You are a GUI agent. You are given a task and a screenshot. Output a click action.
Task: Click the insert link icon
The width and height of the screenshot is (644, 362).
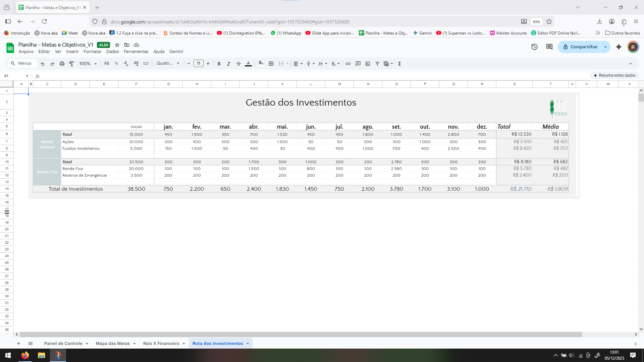tap(348, 64)
